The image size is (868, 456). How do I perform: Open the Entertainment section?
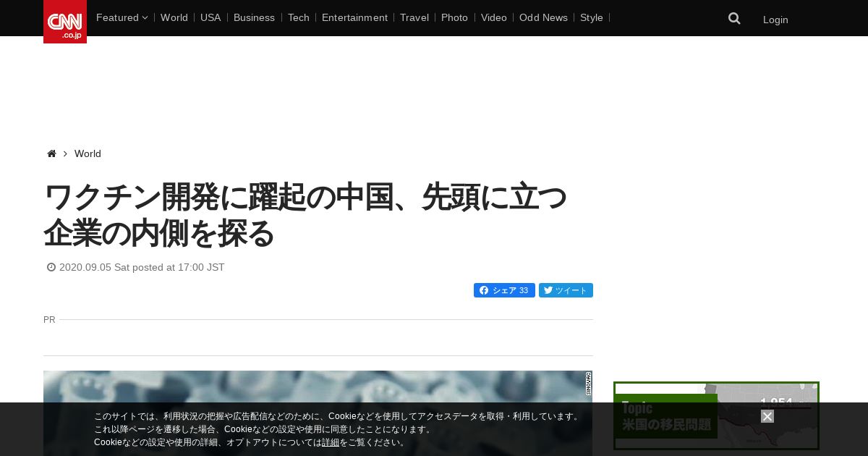click(354, 17)
